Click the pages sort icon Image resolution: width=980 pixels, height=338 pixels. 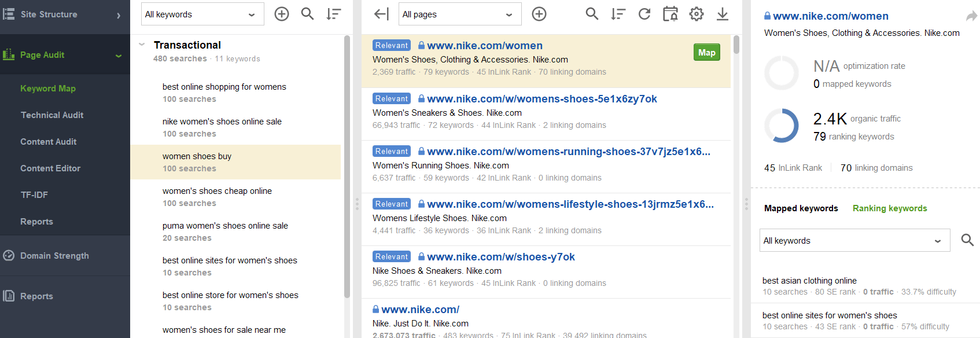coord(618,14)
